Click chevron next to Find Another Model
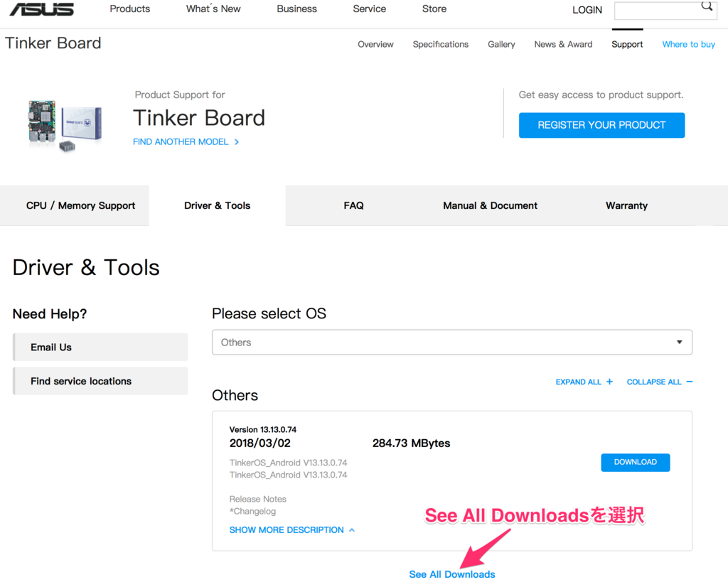The image size is (728, 582). [x=237, y=142]
